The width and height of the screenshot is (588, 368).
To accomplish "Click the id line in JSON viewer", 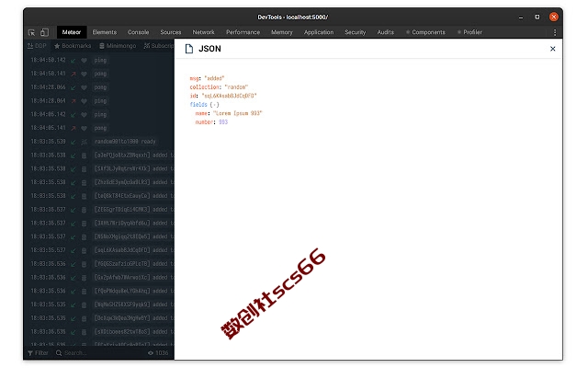I will tap(223, 96).
